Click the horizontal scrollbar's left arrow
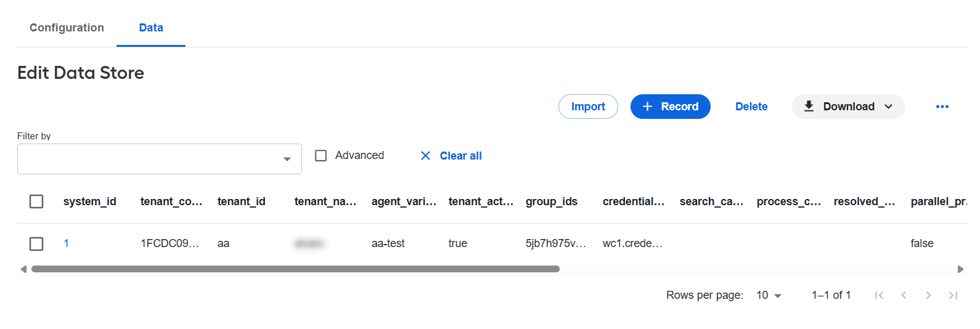This screenshot has width=980, height=329. tap(23, 269)
